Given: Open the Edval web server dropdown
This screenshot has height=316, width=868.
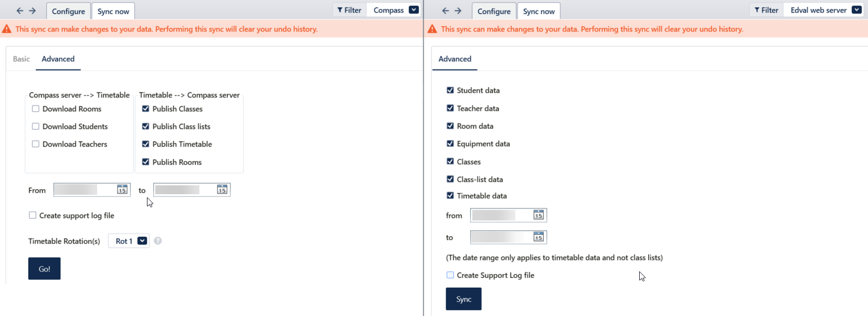Looking at the screenshot, I should [x=856, y=10].
